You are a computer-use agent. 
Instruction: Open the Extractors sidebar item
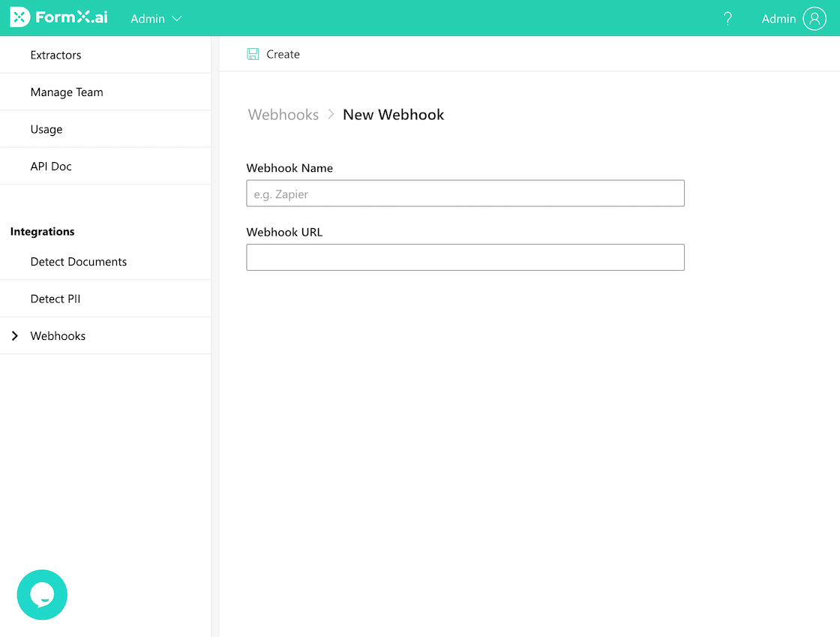pos(55,55)
